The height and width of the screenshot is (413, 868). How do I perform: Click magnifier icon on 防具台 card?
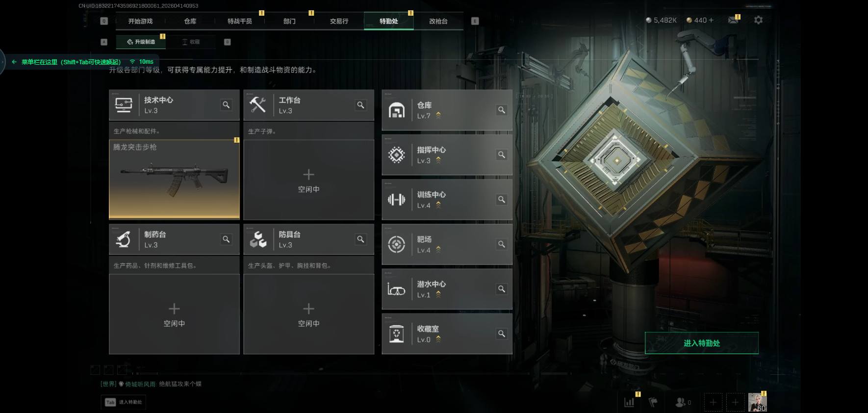tap(360, 239)
